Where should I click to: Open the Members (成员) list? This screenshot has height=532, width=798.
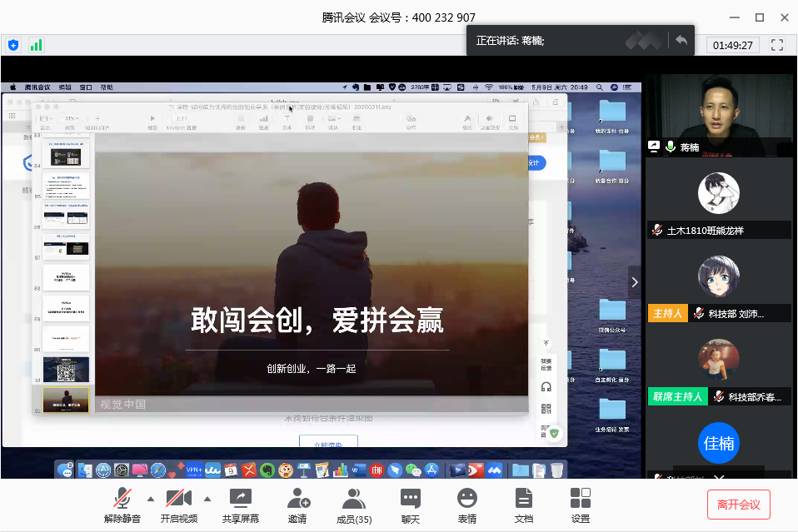pyautogui.click(x=354, y=505)
